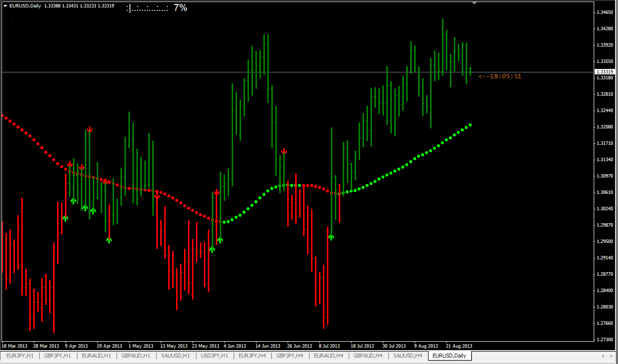618x364 pixels.
Task: Click the 18 Jul 2013 date label
Action: [x=363, y=346]
